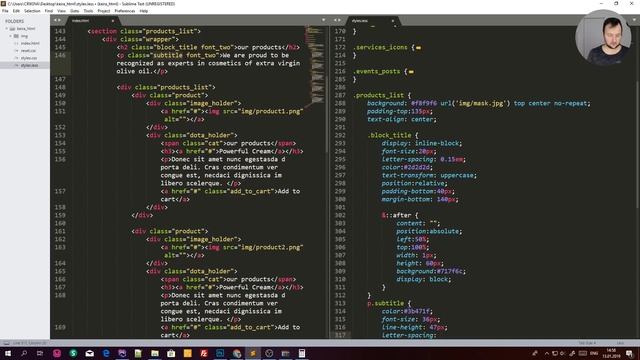This screenshot has height=360, width=640.
Task: Select styles.less in the sidebar
Action: pyautogui.click(x=25, y=65)
